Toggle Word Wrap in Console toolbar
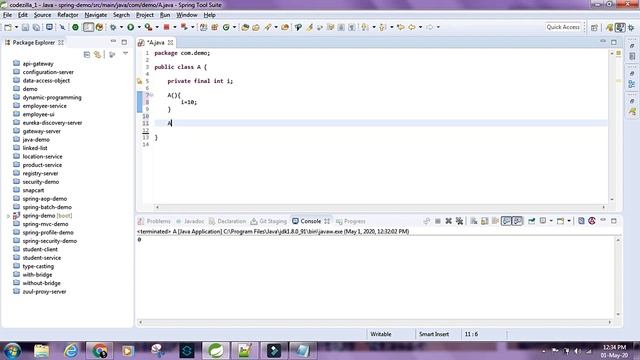This screenshot has height=360, width=640. 495,221
